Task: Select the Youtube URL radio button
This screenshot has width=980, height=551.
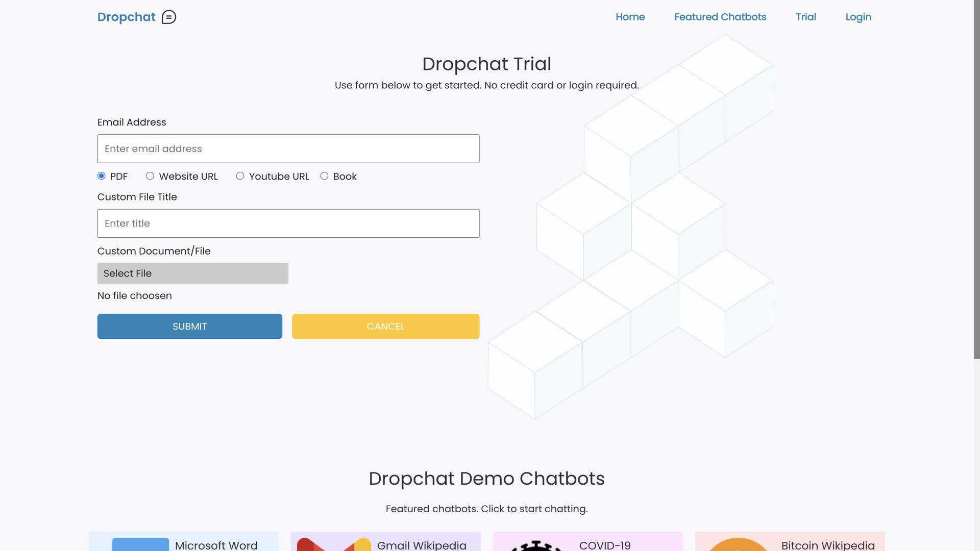Action: (x=240, y=176)
